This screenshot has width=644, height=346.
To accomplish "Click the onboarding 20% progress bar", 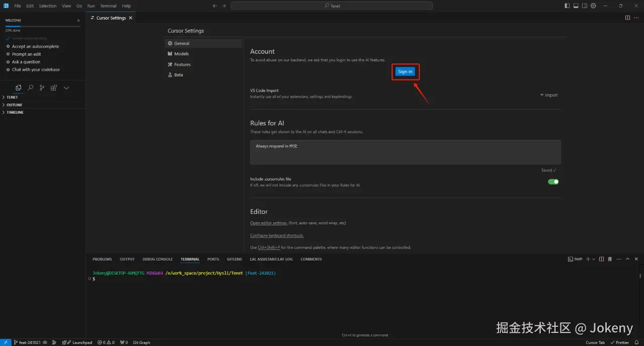I will pos(43,26).
